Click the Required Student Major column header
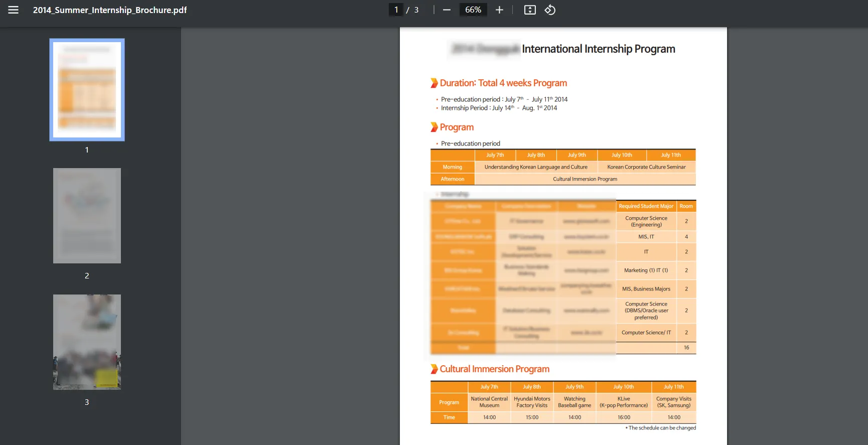 pyautogui.click(x=646, y=206)
